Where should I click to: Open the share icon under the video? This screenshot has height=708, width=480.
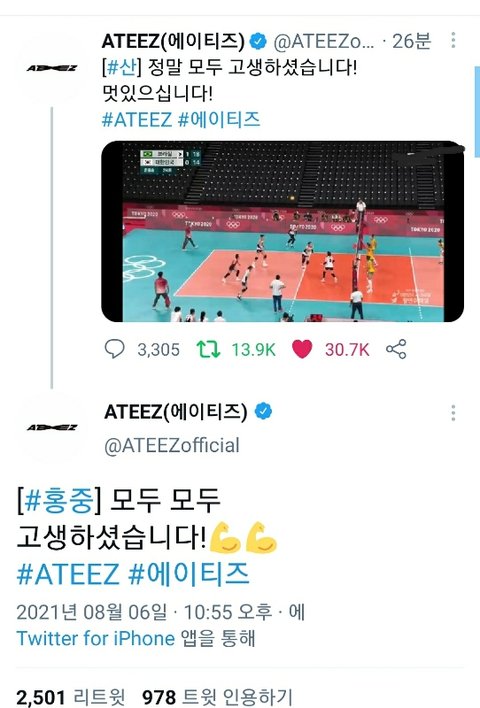point(396,349)
